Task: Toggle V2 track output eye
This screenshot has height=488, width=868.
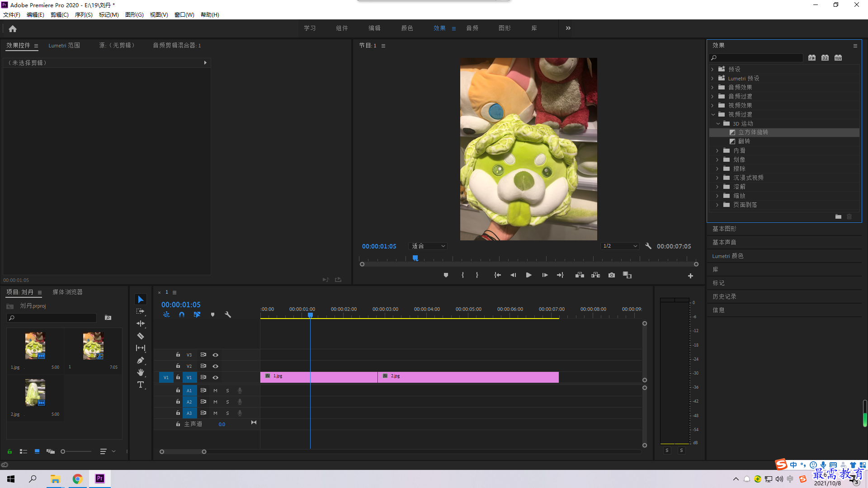Action: pos(216,366)
